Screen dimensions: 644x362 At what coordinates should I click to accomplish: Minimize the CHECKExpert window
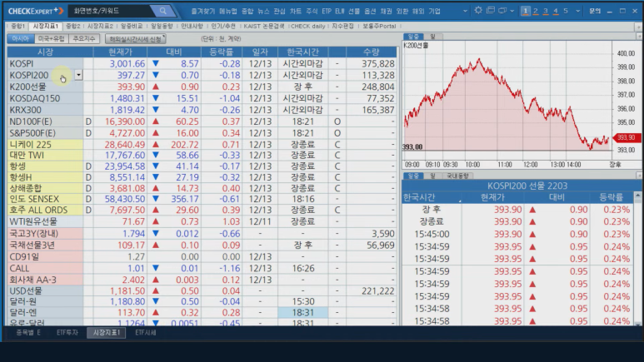tap(610, 11)
